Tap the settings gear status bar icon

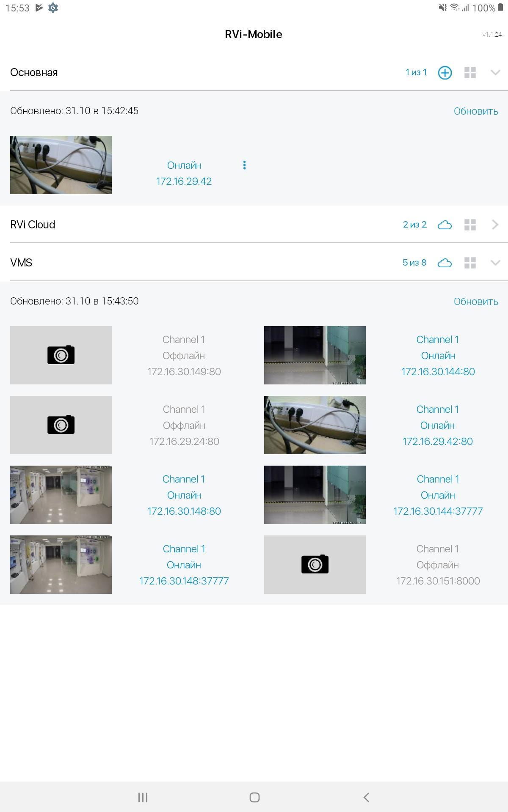[x=53, y=8]
